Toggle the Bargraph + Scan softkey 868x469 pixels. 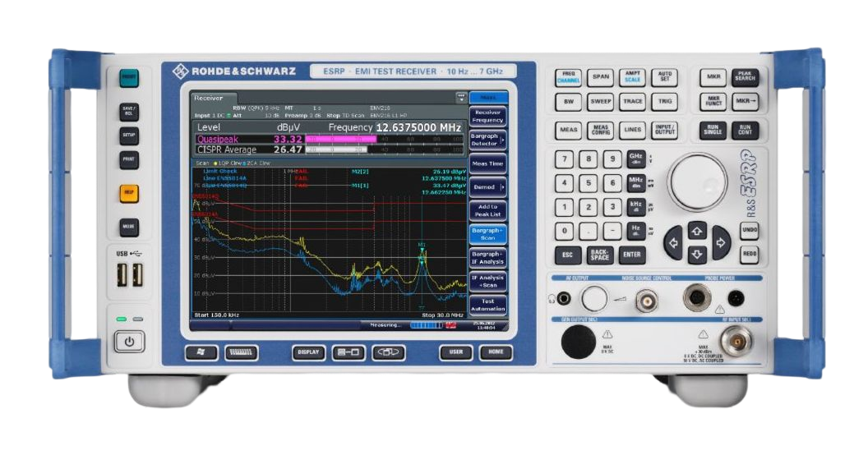[x=487, y=234]
